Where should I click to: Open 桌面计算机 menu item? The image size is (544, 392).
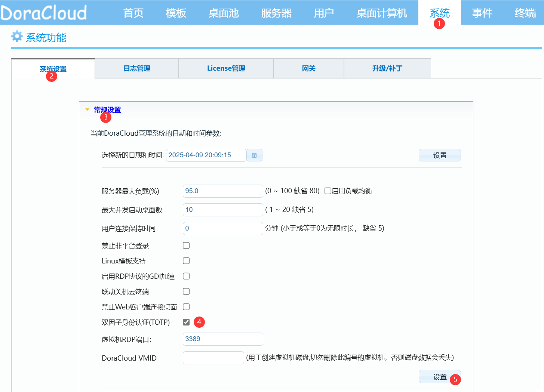click(382, 13)
